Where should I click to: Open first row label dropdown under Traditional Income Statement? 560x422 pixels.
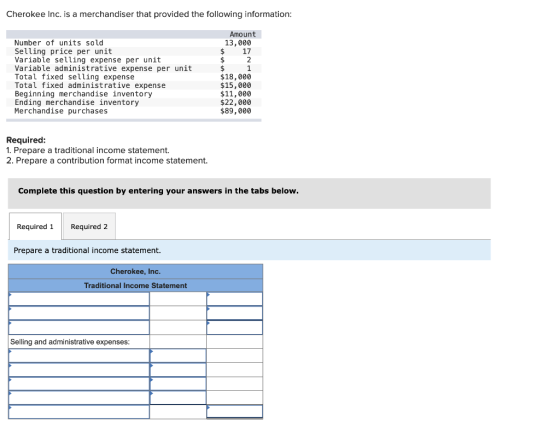pyautogui.click(x=79, y=299)
